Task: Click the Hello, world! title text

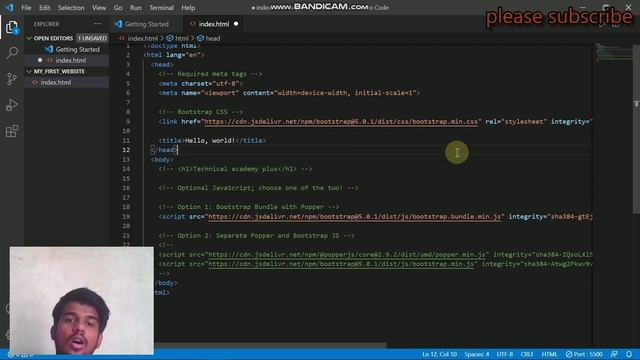Action: tap(210, 140)
